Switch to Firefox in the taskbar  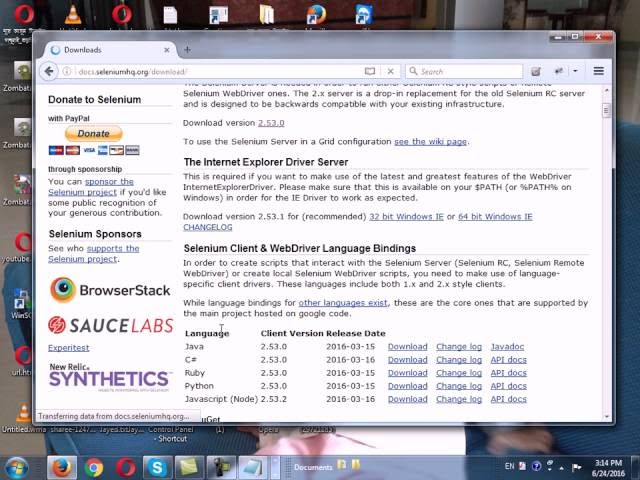tap(62, 468)
